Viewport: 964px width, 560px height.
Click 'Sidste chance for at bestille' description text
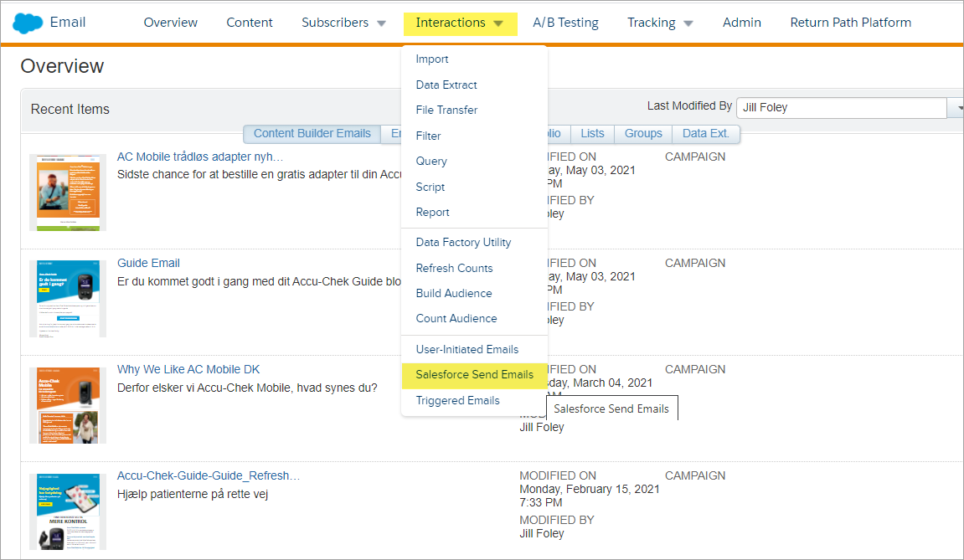[259, 175]
